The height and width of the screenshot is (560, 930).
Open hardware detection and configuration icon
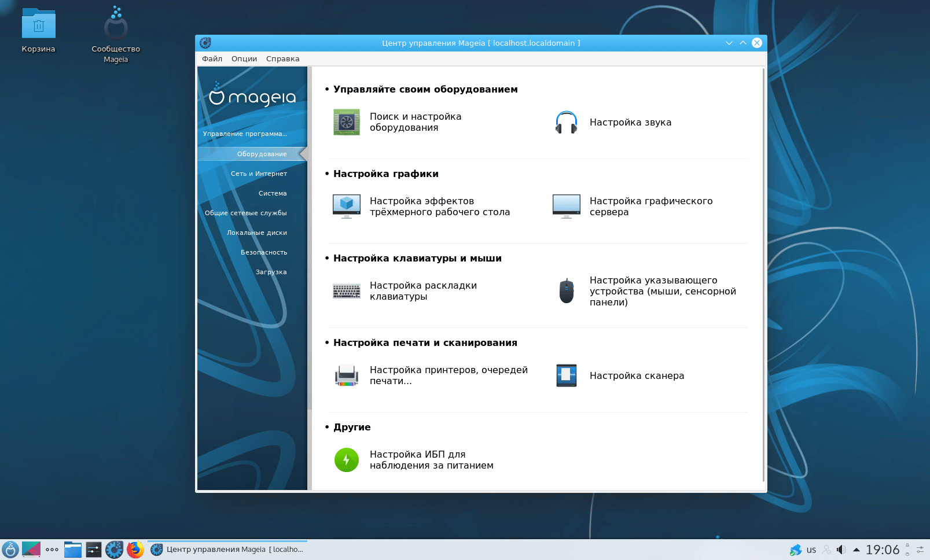(x=347, y=122)
